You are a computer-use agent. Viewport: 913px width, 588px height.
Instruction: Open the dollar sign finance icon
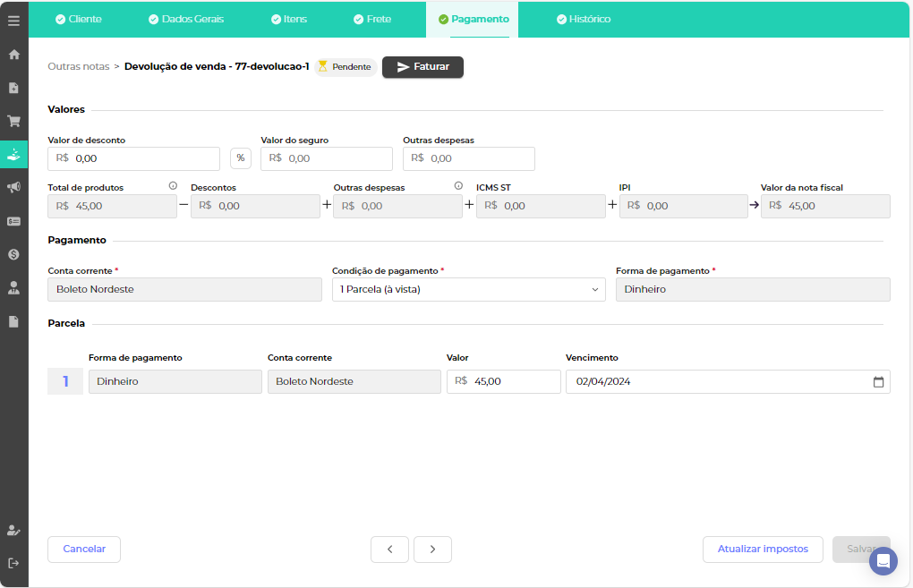13,254
